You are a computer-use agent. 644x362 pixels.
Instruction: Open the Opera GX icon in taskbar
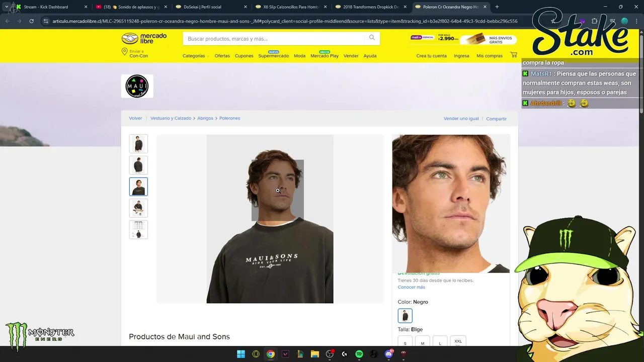click(256, 354)
